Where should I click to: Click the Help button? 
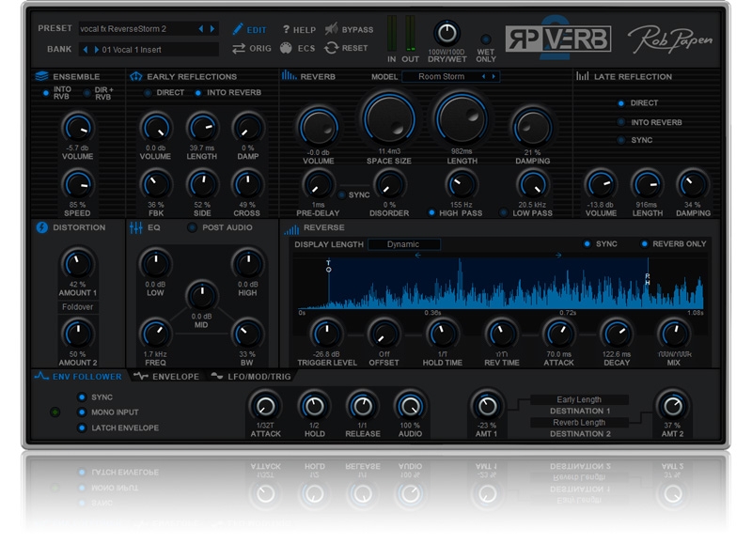coord(299,30)
